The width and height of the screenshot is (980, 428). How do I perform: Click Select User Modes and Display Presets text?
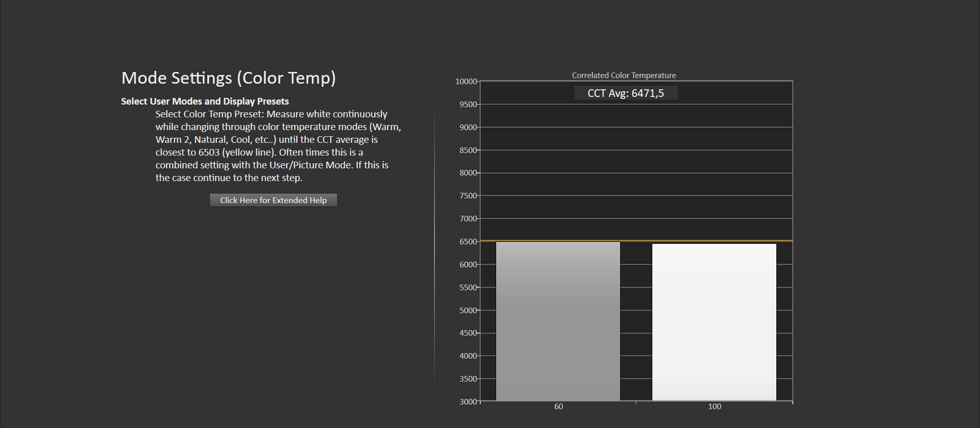205,101
